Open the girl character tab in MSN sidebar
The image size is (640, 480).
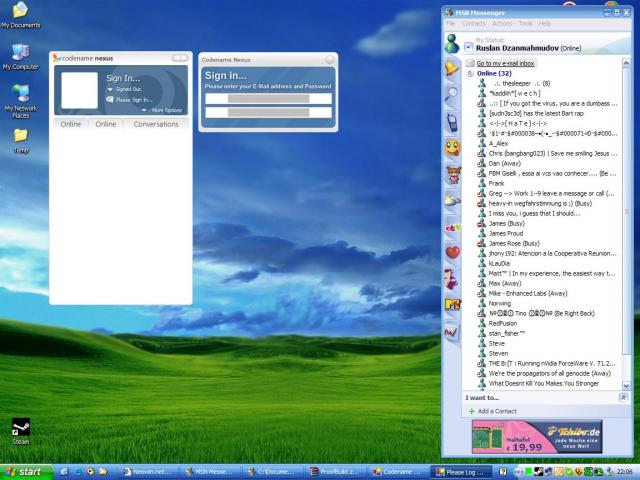453,175
